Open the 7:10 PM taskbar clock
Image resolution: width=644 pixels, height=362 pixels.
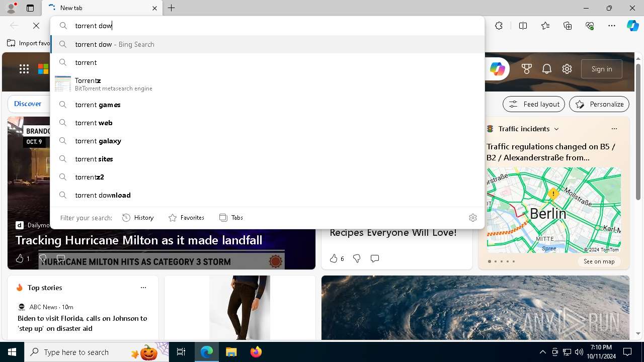click(600, 352)
